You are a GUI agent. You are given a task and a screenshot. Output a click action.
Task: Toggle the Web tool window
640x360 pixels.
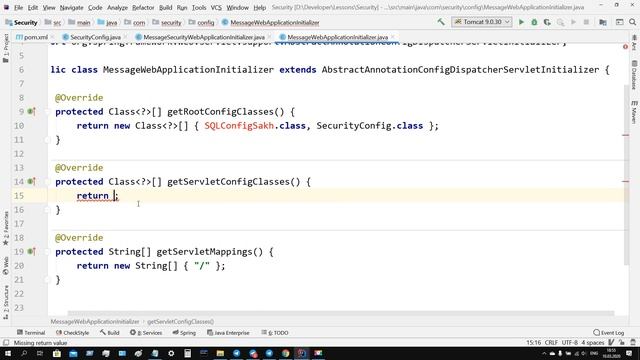tap(6, 266)
